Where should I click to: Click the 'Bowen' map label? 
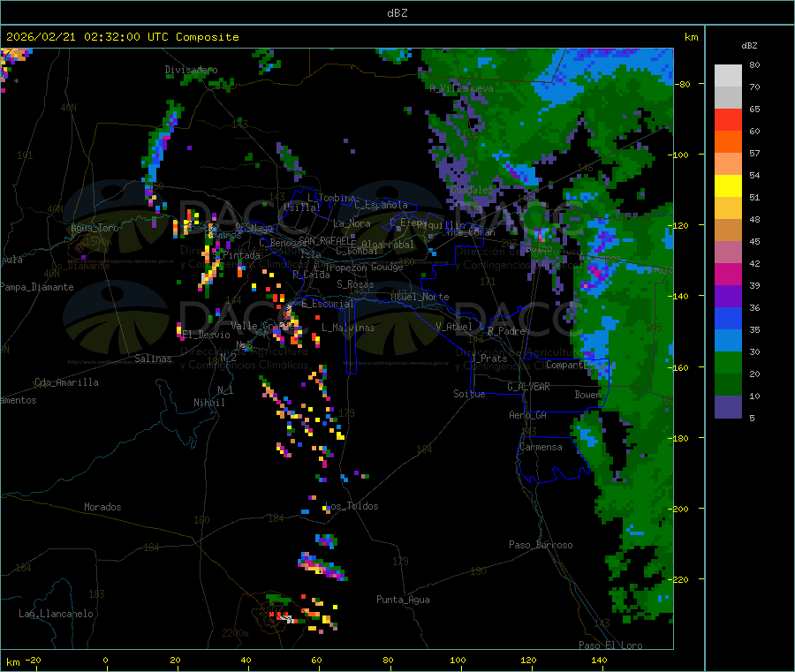[x=588, y=394]
